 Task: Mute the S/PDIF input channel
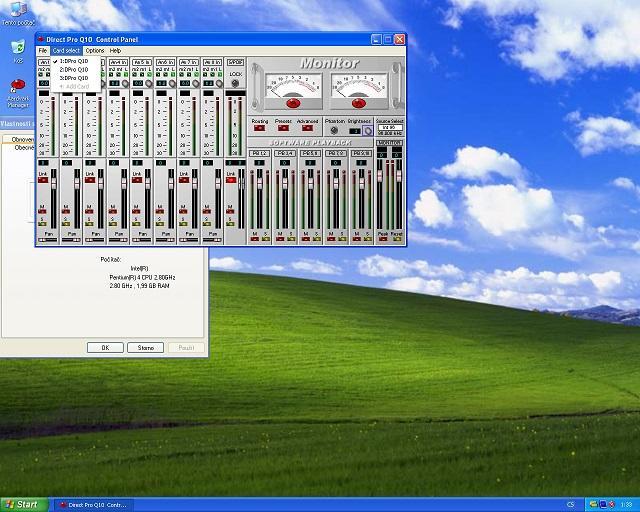230,211
